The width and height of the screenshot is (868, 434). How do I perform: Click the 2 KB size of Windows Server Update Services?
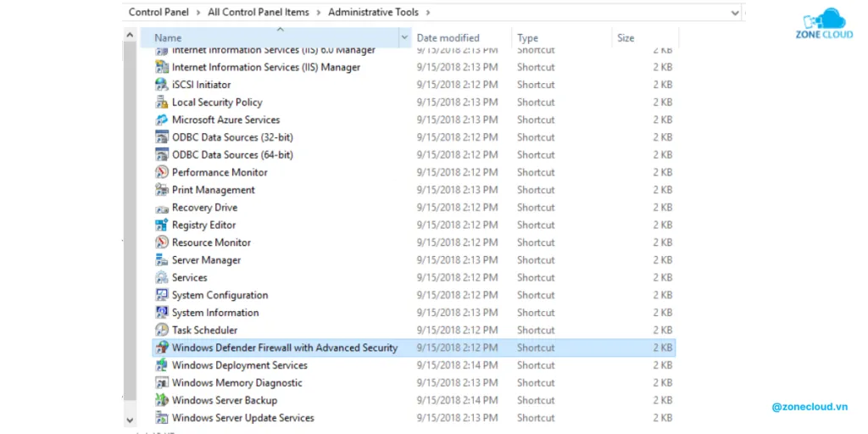pyautogui.click(x=662, y=418)
